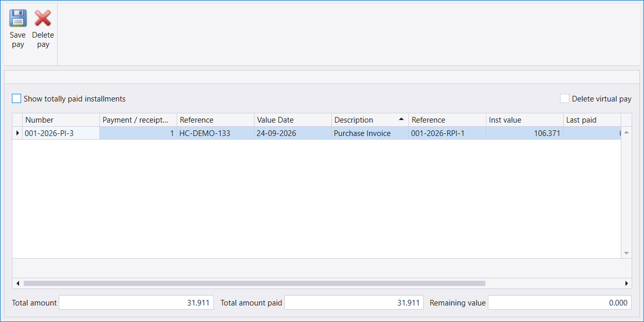This screenshot has width=644, height=322.
Task: Click the horizontal scrollbar right arrow
Action: tap(626, 283)
